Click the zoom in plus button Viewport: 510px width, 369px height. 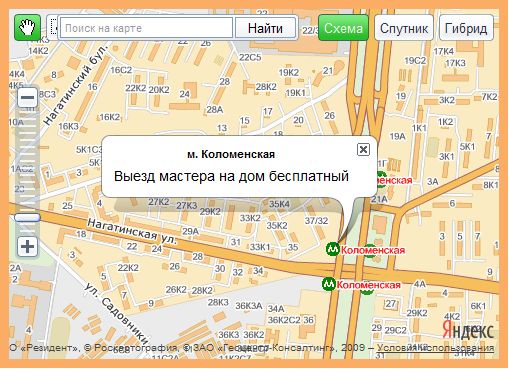27,247
